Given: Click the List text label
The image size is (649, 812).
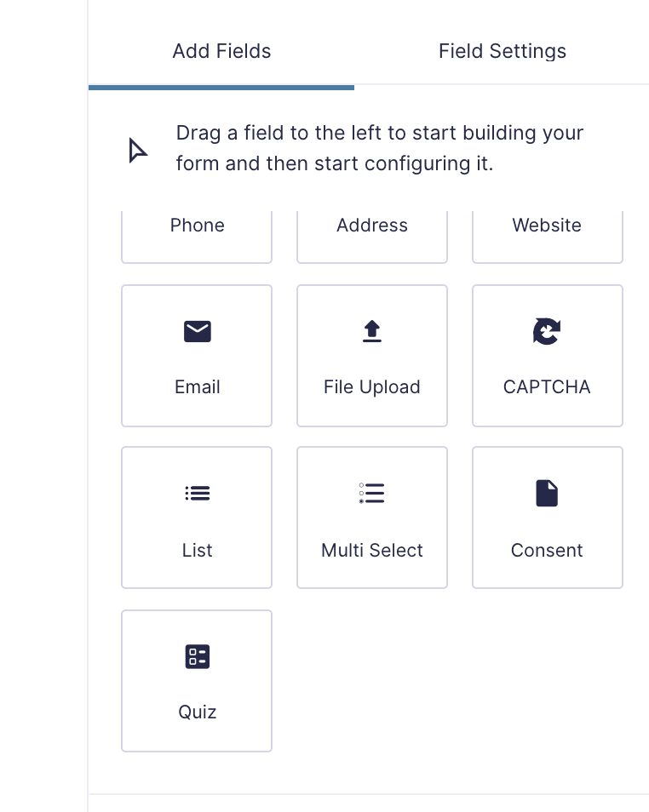Looking at the screenshot, I should [198, 551].
